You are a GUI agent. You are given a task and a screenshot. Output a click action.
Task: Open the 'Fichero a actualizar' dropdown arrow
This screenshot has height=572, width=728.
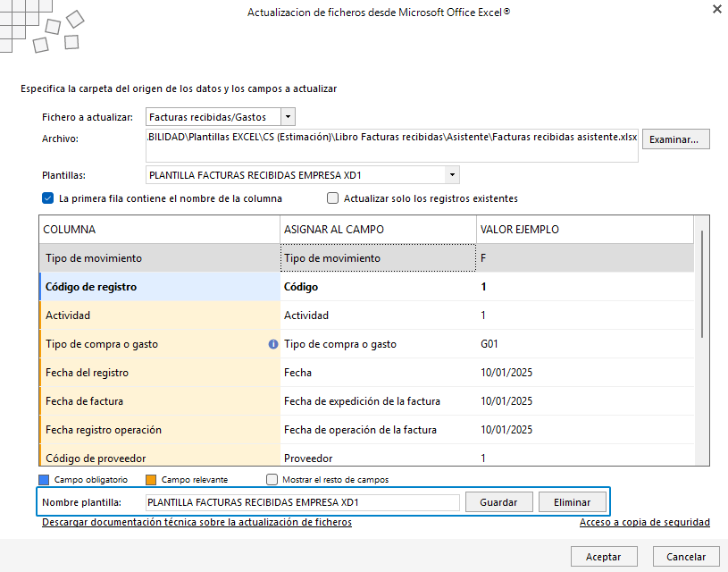coord(288,116)
